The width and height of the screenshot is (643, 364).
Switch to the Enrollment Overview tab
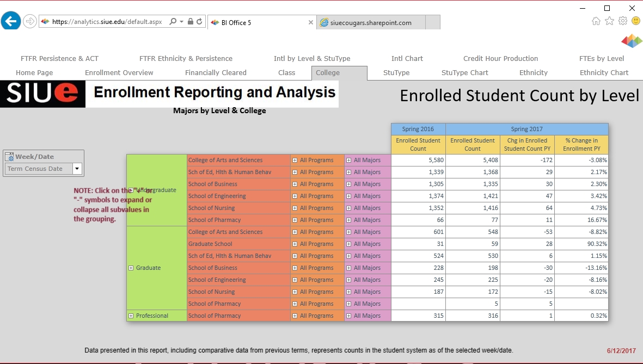[119, 72]
